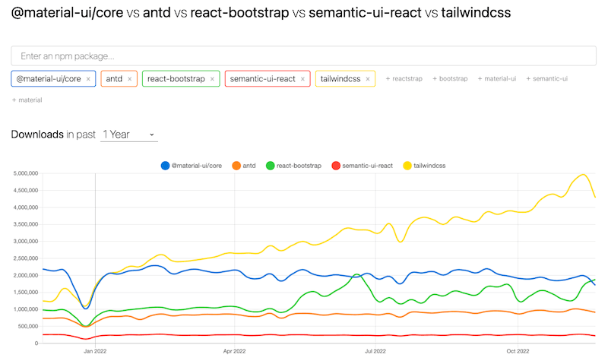This screenshot has height=364, width=608.
Task: Remove the @material-ui/core package tag
Action: click(x=88, y=79)
